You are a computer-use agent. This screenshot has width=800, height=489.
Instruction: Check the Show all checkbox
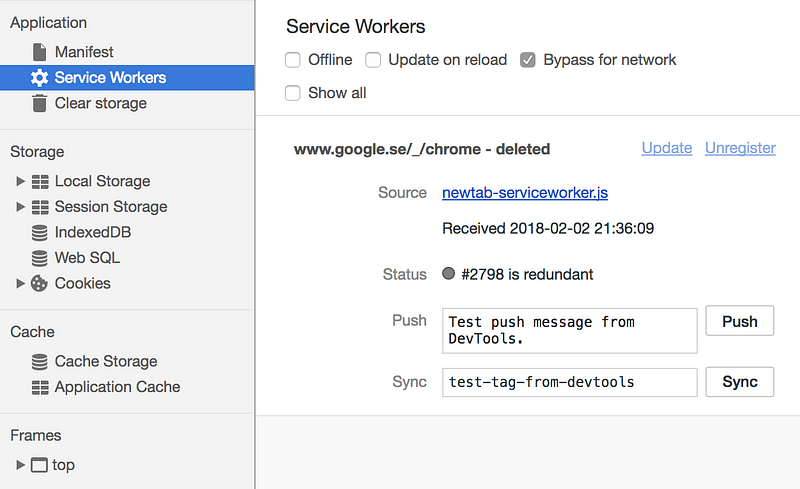[x=292, y=93]
